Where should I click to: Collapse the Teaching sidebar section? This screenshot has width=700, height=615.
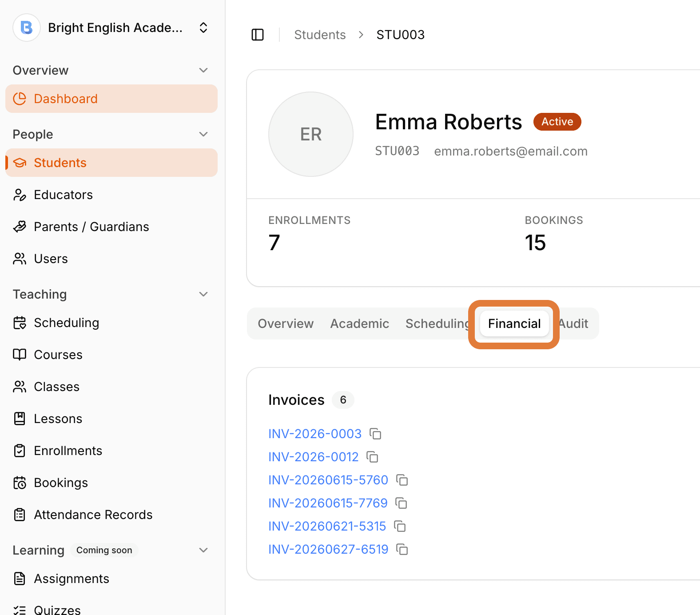pos(203,294)
